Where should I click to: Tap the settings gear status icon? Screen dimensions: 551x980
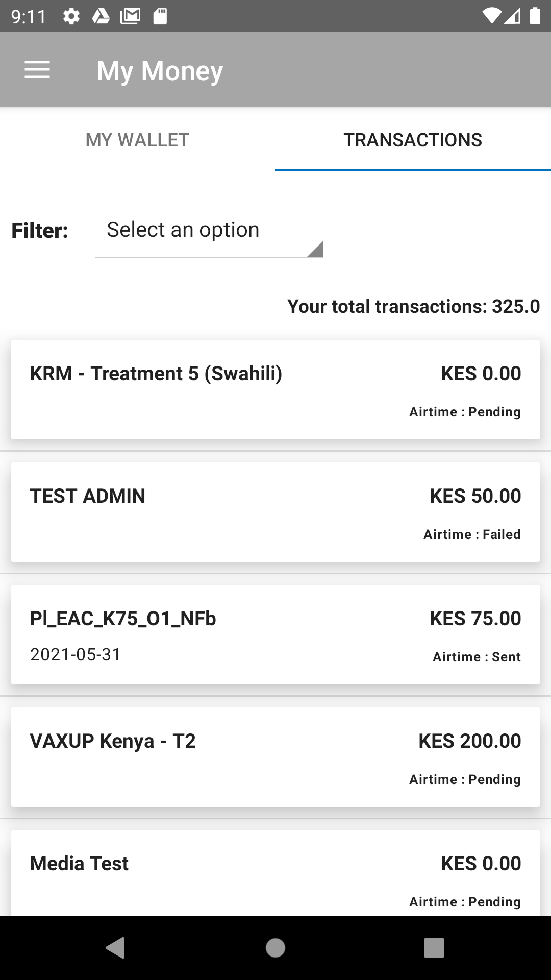[x=71, y=17]
